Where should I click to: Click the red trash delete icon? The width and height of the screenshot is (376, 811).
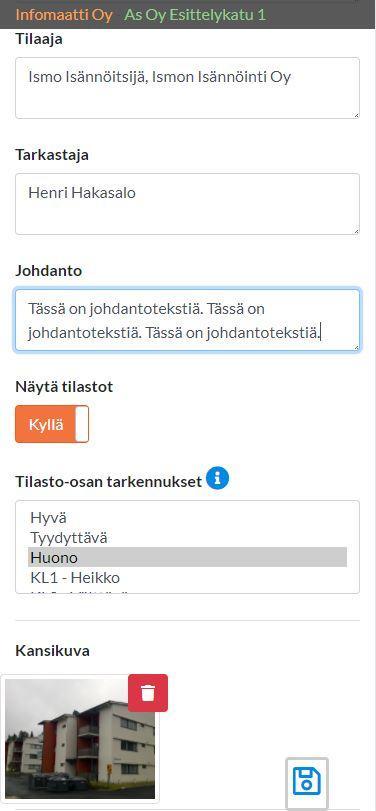148,693
